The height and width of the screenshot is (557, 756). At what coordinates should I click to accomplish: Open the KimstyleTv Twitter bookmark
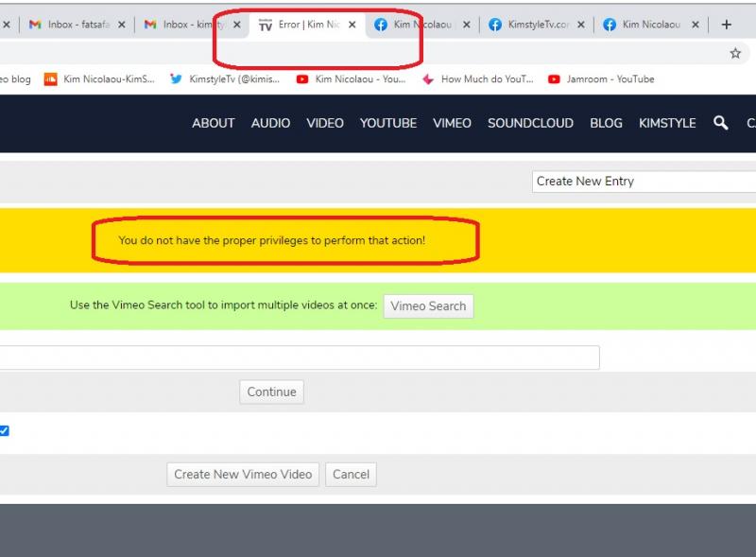click(x=225, y=79)
